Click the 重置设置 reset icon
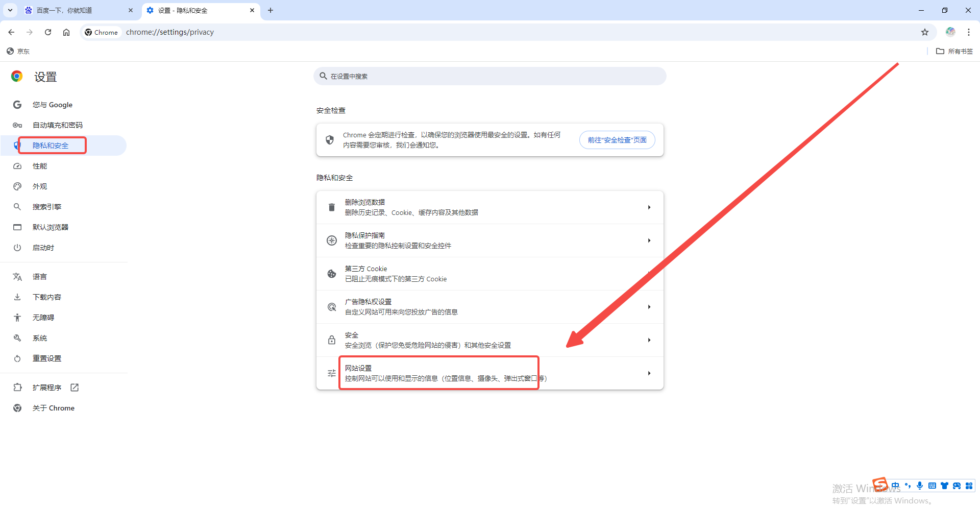Screen dimensions: 980x531 pyautogui.click(x=17, y=358)
